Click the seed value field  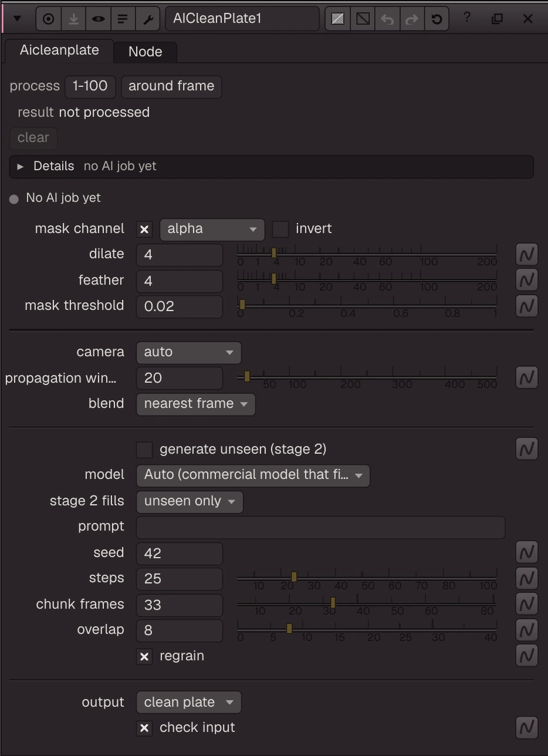180,553
